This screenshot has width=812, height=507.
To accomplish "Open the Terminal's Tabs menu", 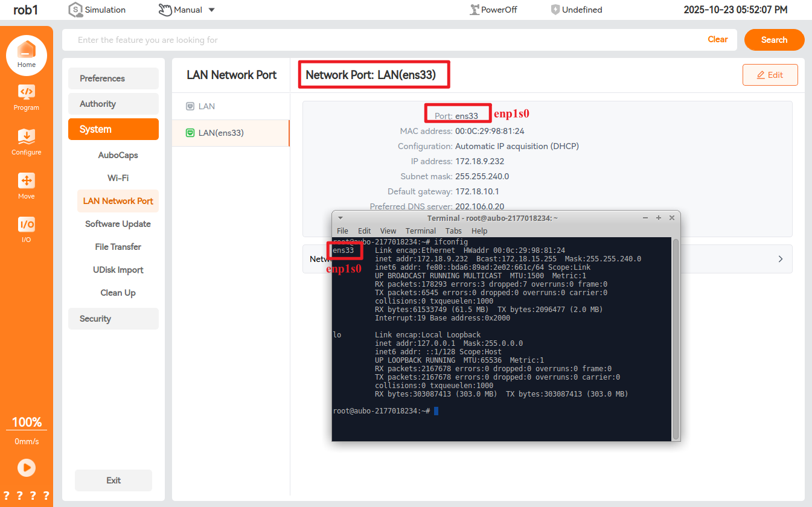I will coord(453,231).
